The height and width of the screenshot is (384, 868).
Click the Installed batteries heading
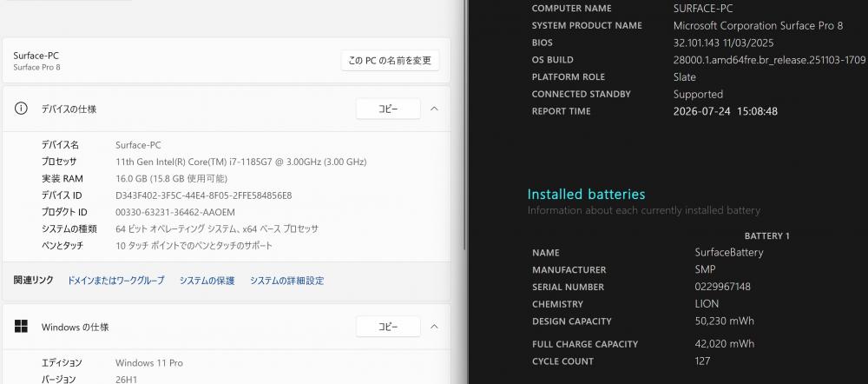tap(586, 194)
